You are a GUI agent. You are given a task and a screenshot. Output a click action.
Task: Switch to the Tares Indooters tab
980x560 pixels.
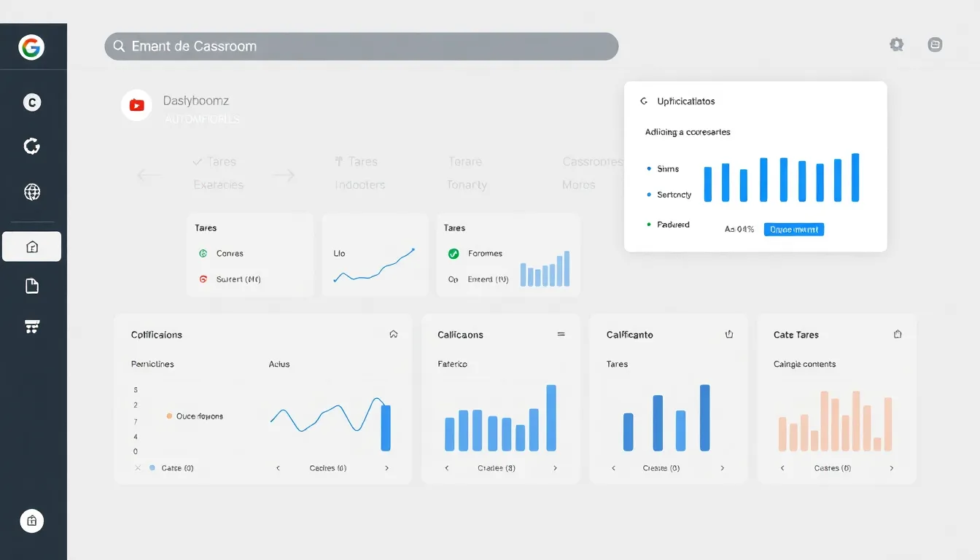coord(359,173)
